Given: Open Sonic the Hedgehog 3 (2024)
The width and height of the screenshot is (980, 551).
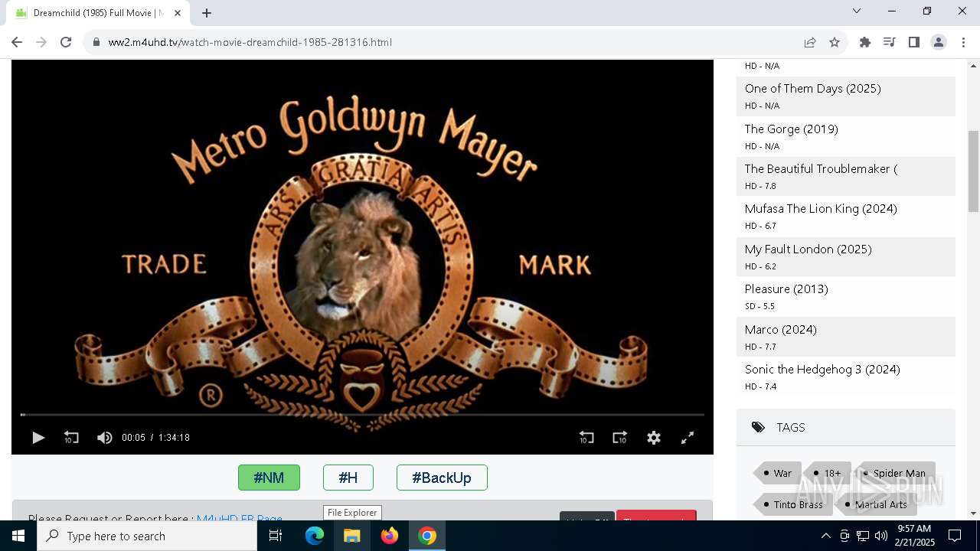Looking at the screenshot, I should (822, 369).
